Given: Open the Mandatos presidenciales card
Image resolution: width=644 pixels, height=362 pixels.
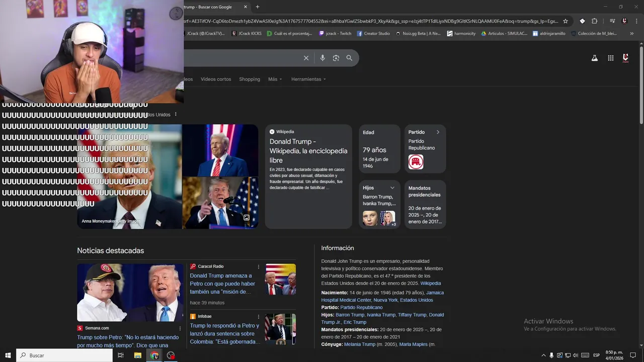Looking at the screenshot, I should pos(425,204).
